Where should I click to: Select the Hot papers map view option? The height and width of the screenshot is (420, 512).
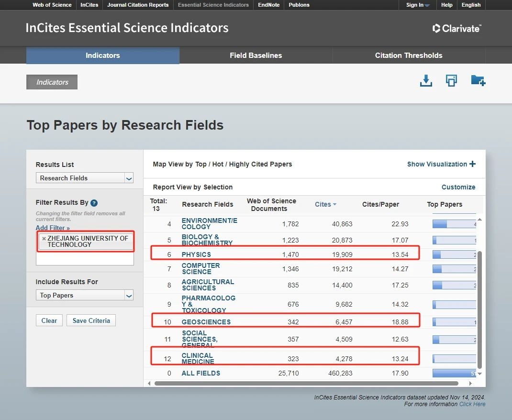[x=217, y=164]
